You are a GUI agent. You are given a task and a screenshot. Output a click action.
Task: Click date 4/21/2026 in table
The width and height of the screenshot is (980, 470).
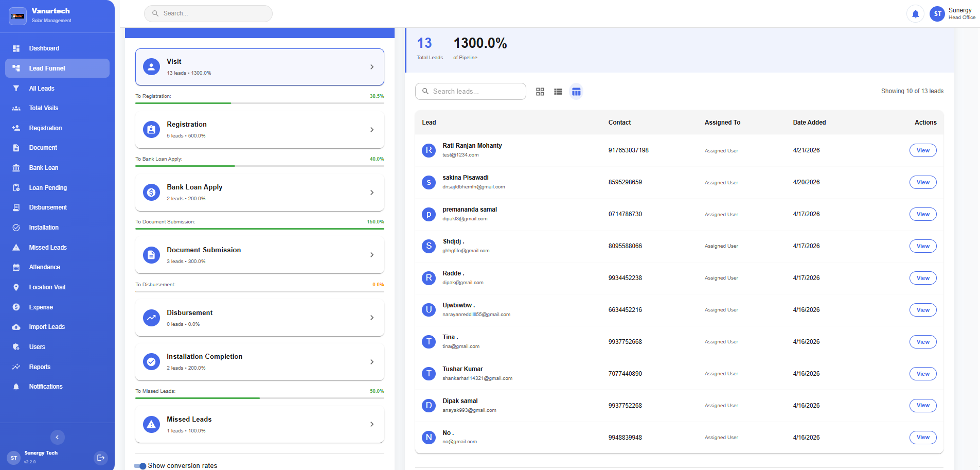[806, 150]
